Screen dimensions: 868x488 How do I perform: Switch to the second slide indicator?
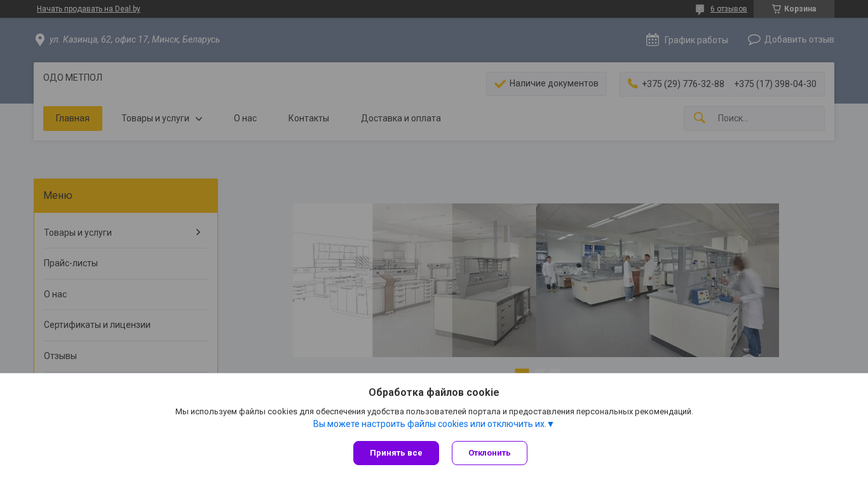(538, 370)
